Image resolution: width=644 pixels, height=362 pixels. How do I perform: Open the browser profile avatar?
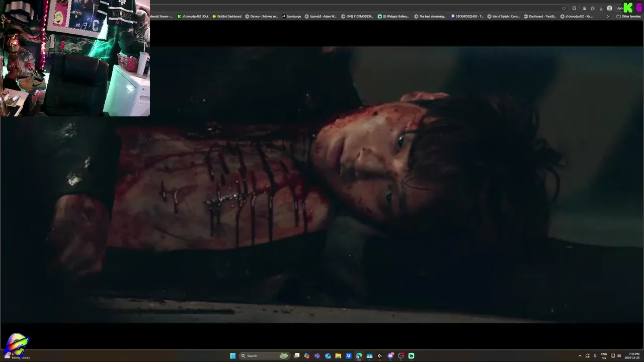[x=610, y=8]
